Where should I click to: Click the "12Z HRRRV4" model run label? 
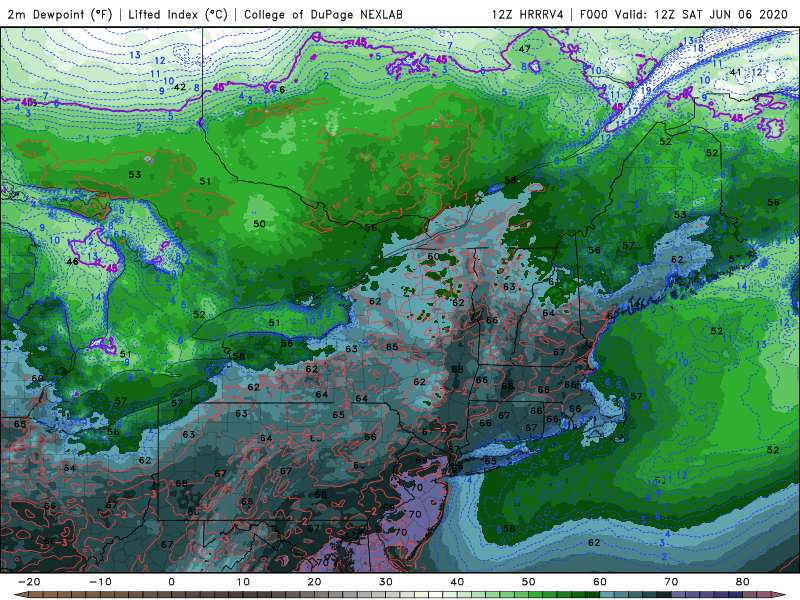(x=528, y=14)
